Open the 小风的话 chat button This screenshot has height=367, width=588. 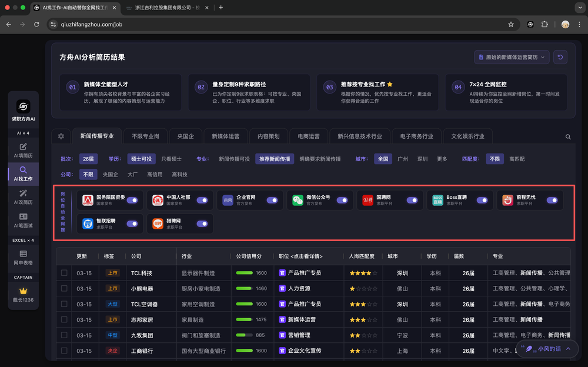(543, 349)
